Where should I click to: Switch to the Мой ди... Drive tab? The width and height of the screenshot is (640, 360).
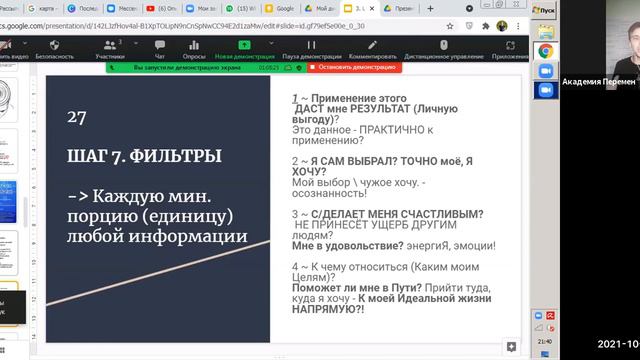click(320, 9)
